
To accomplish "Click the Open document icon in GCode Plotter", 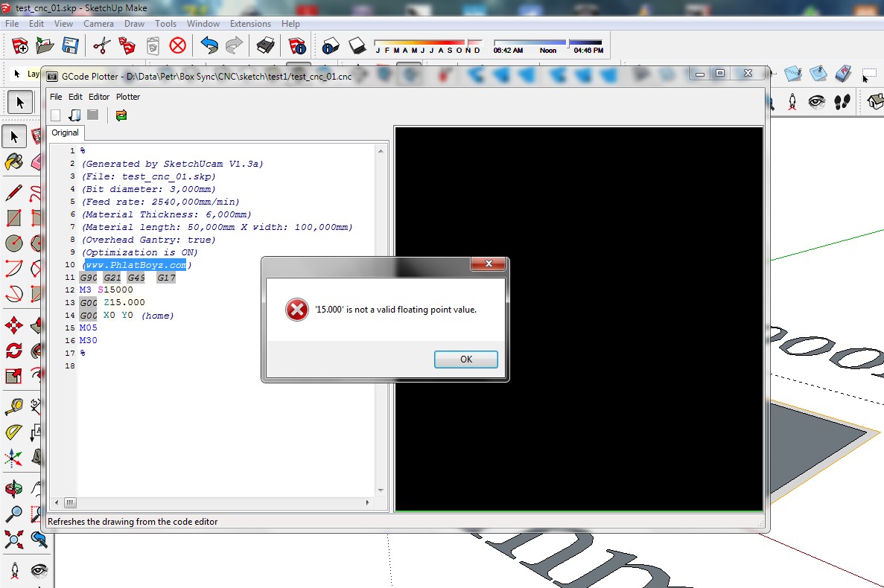I will click(74, 115).
